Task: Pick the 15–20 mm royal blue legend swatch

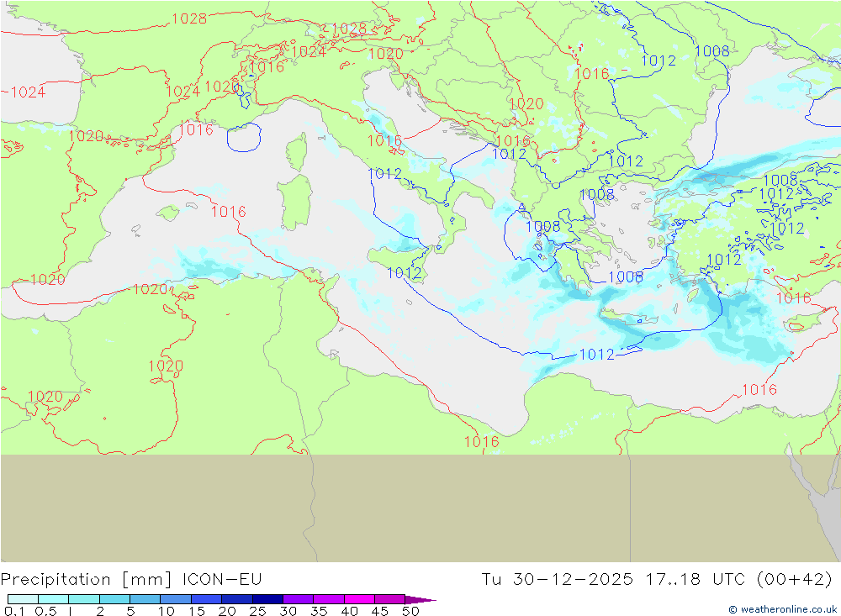Action: click(206, 599)
